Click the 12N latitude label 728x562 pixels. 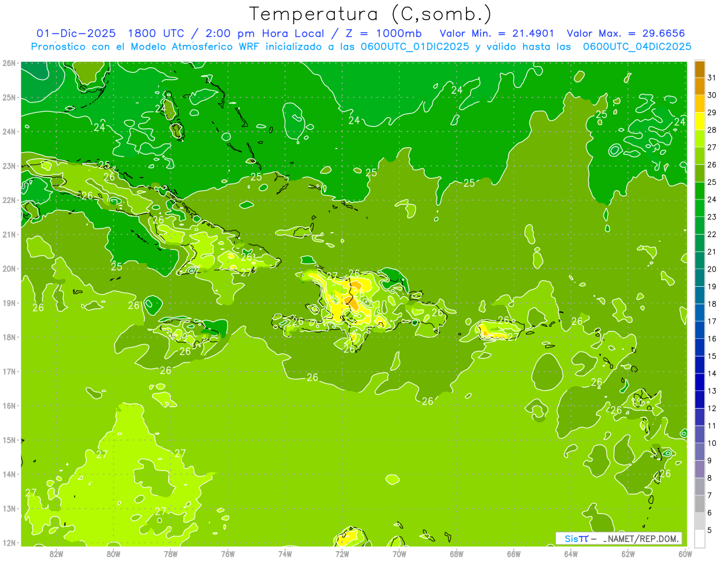coord(9,543)
